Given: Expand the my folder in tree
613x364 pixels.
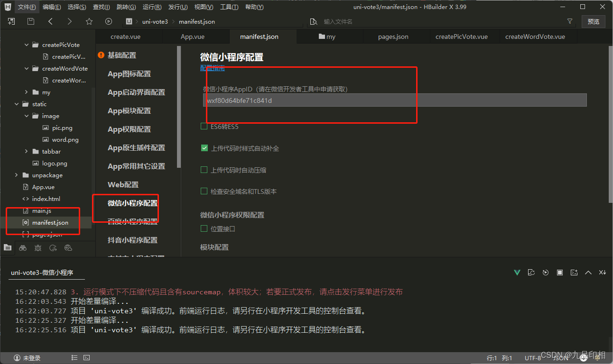Looking at the screenshot, I should pos(27,92).
